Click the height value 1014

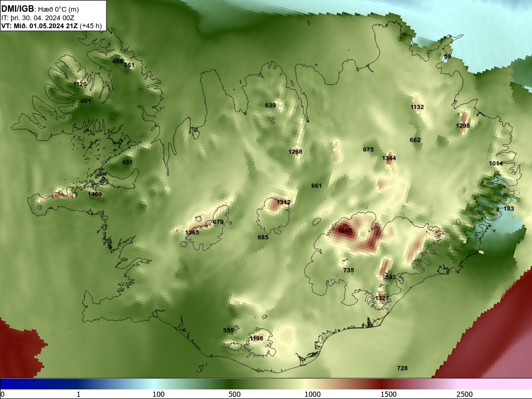click(496, 163)
